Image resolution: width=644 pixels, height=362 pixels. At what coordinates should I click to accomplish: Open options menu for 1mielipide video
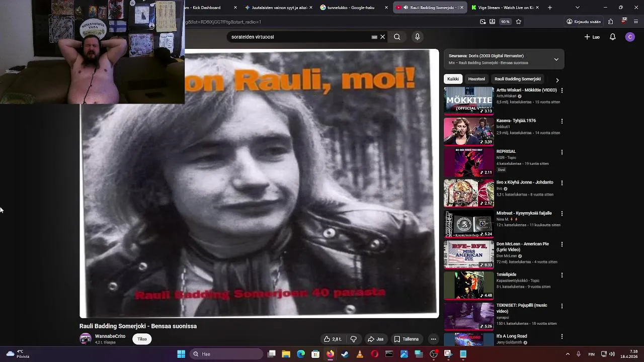coord(562,275)
